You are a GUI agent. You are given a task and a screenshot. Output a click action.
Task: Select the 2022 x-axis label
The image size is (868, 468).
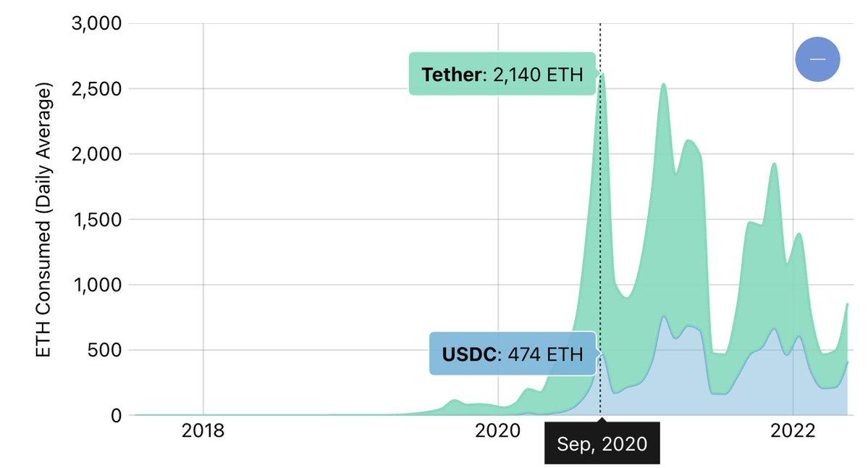point(793,432)
